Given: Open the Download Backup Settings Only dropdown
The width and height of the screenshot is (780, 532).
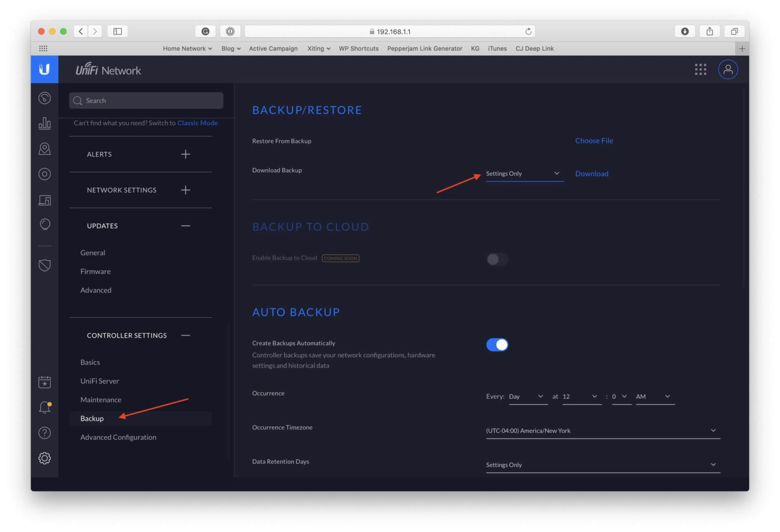Looking at the screenshot, I should click(x=525, y=174).
